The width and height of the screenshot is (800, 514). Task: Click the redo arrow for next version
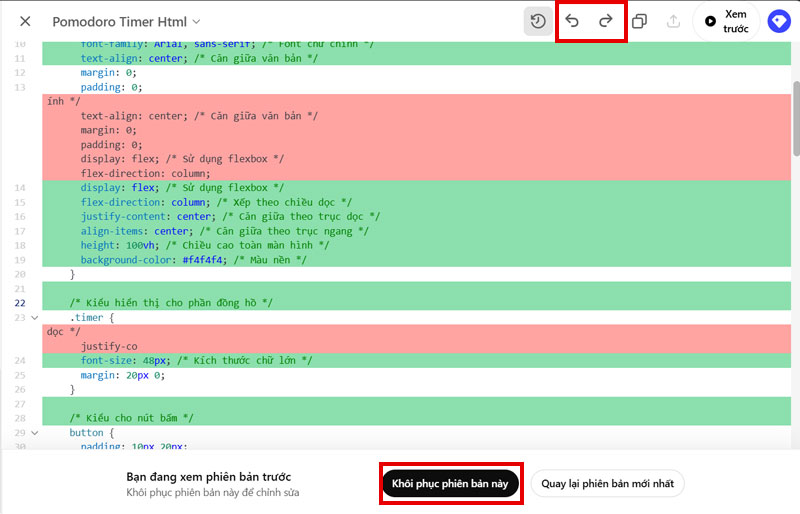606,21
